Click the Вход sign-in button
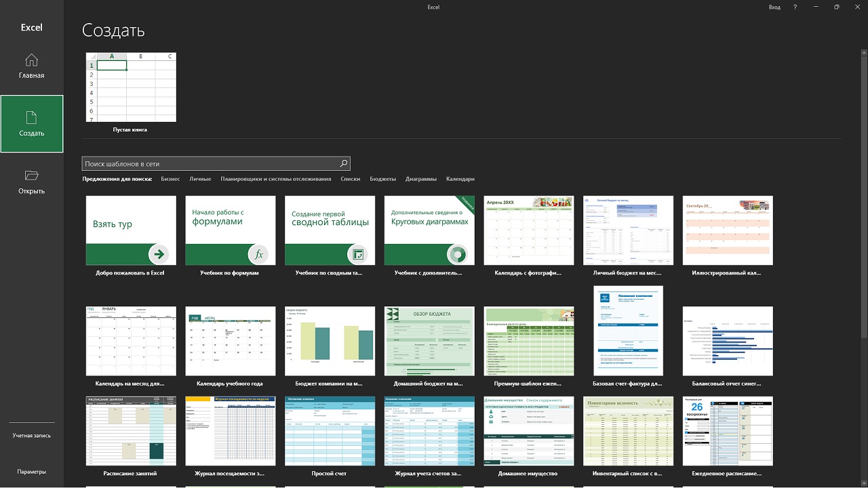868x488 pixels. pos(774,7)
